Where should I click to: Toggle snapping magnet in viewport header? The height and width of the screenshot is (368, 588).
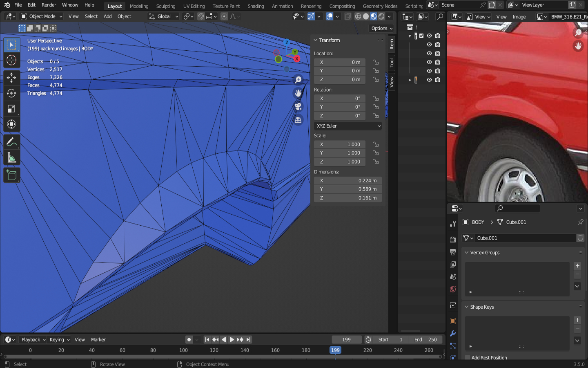[201, 16]
